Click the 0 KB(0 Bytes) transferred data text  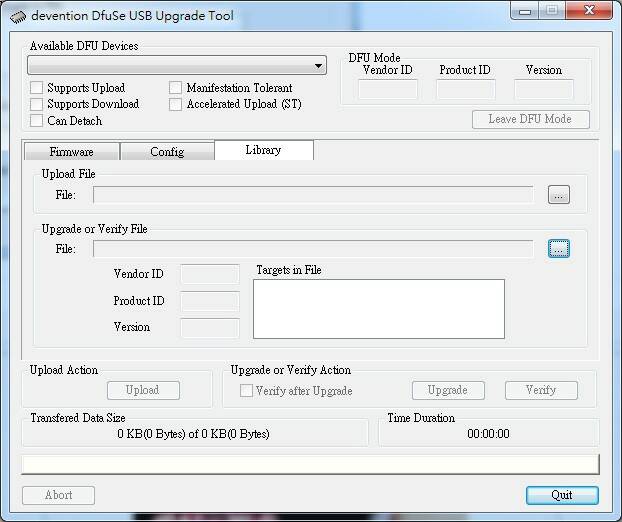[x=193, y=434]
